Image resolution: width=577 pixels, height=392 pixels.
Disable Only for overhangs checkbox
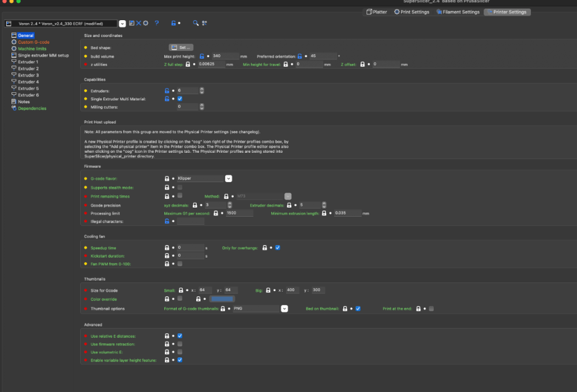click(278, 247)
